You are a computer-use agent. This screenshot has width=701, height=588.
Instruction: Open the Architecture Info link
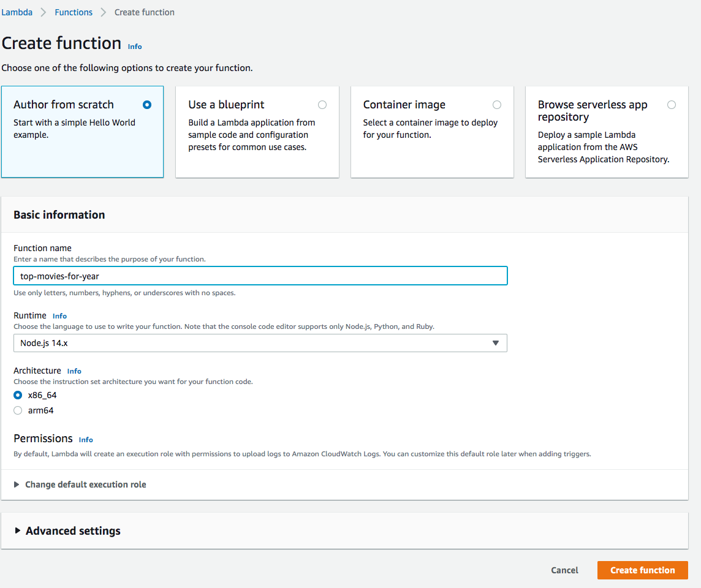coord(74,371)
